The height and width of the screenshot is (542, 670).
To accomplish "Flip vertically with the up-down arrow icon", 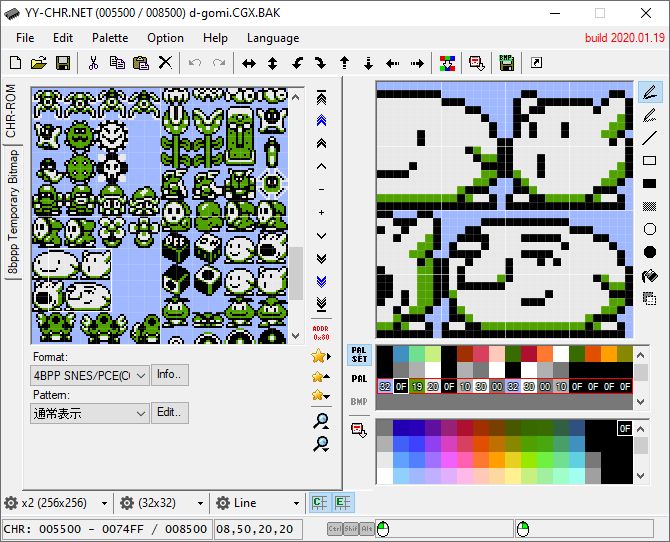I will tap(273, 64).
